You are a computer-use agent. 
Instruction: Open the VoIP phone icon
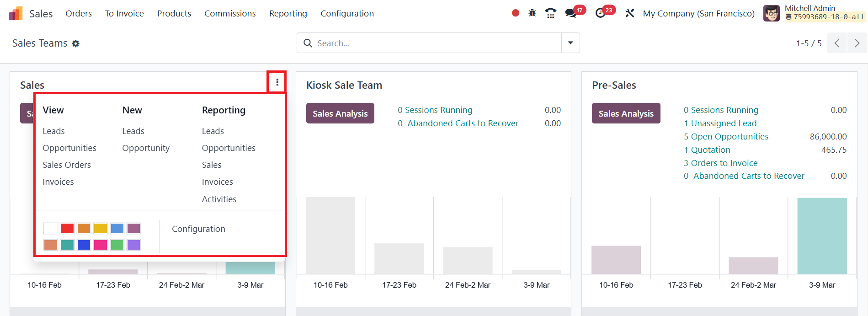(551, 13)
